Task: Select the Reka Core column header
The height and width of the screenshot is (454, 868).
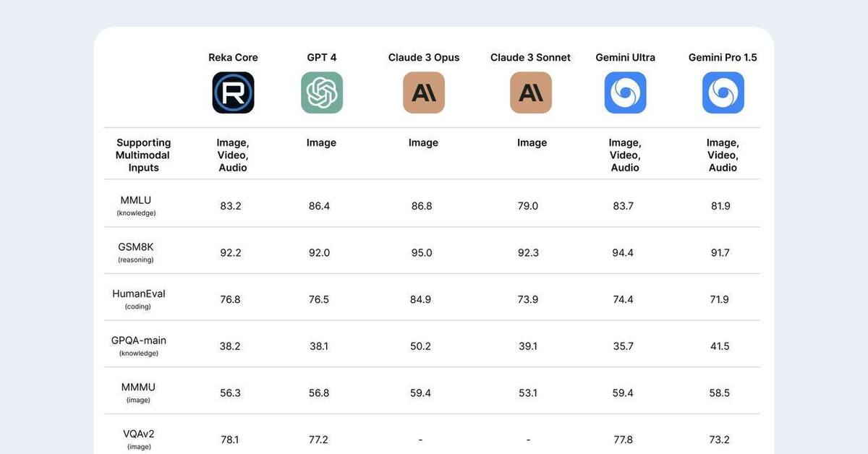Action: (x=233, y=57)
